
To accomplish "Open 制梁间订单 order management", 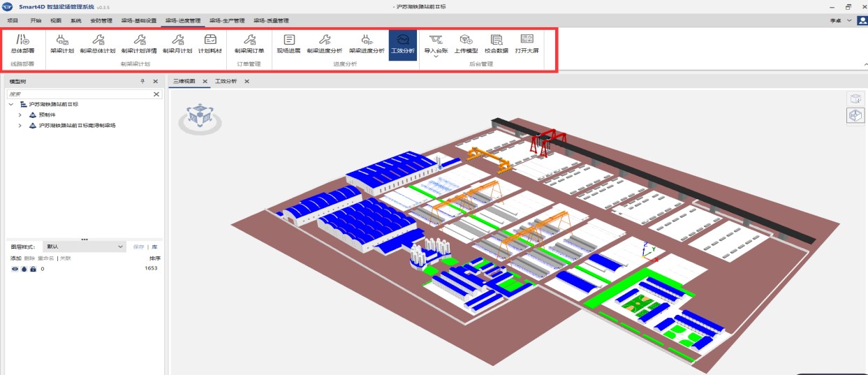I will (x=249, y=44).
